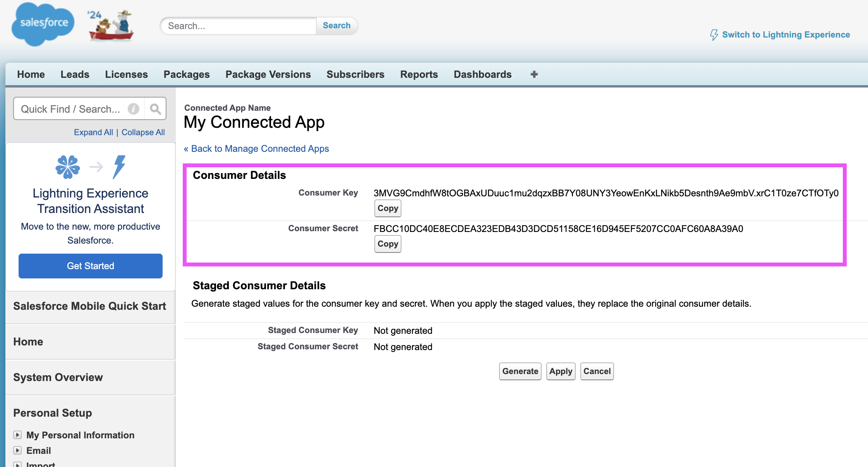Go back to Manage Connected Apps
Screen dimensions: 868x467
pyautogui.click(x=256, y=149)
